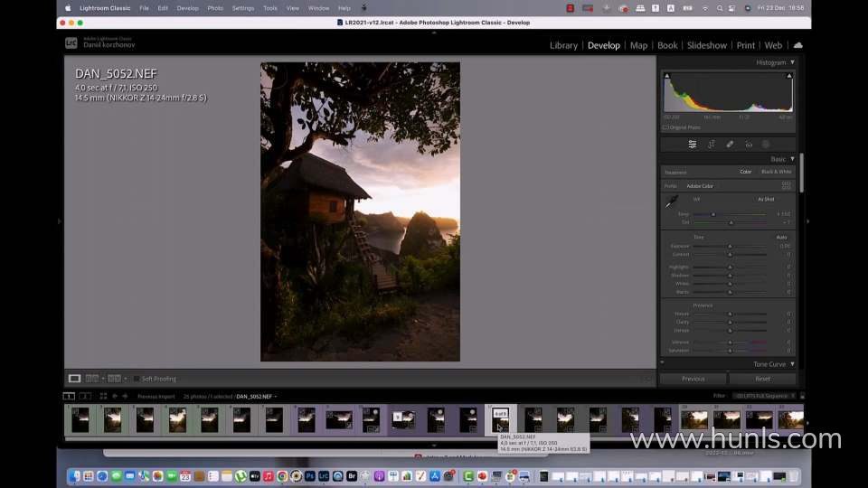Activate the Red Eye correction tool
The width and height of the screenshot is (868, 488).
click(x=749, y=145)
